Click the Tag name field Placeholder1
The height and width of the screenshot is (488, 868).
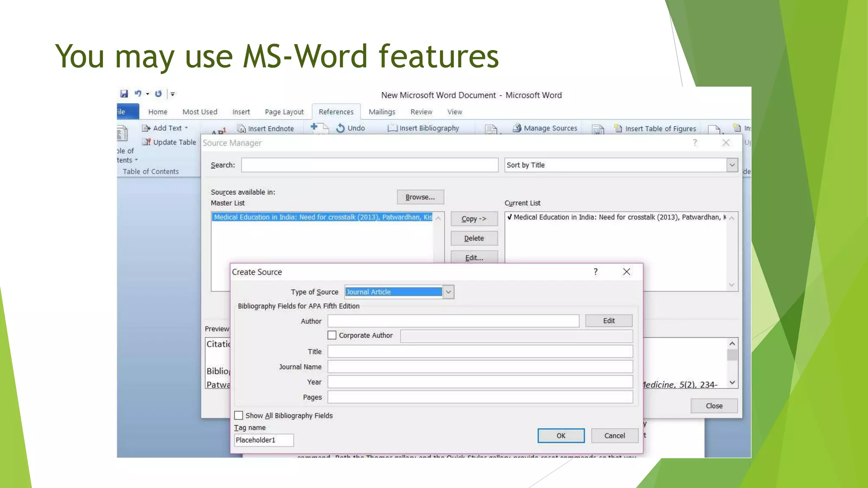264,440
